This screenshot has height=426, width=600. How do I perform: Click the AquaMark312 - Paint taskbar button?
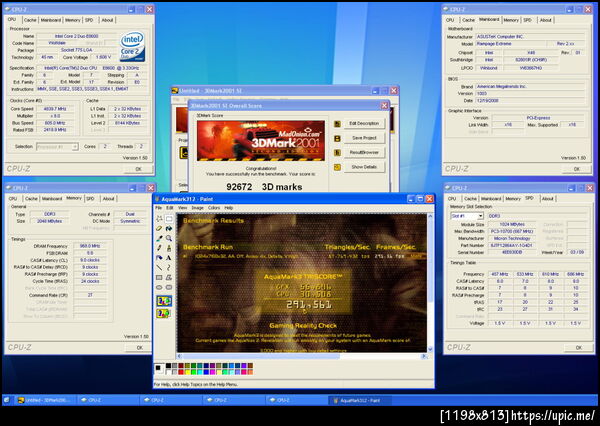tap(360, 400)
